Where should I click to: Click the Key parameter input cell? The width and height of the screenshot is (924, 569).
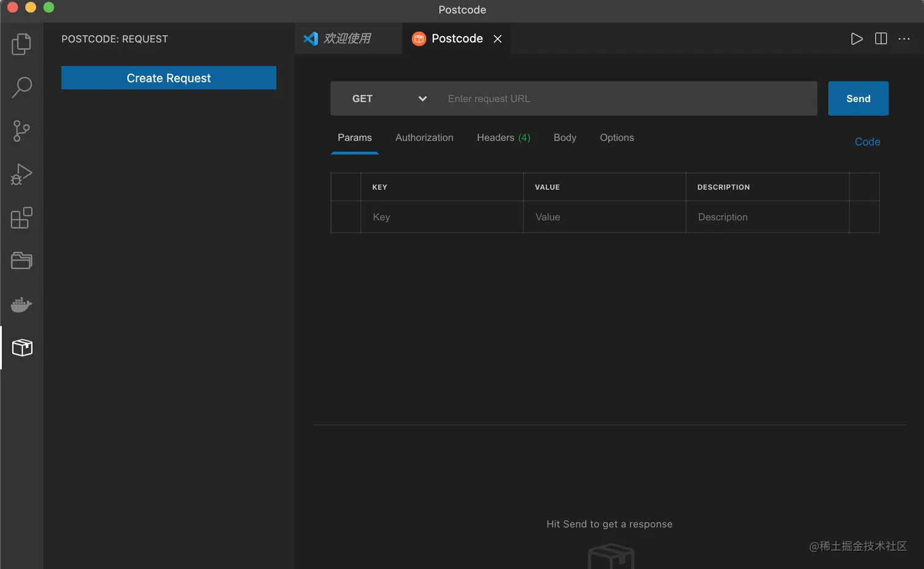click(x=442, y=217)
